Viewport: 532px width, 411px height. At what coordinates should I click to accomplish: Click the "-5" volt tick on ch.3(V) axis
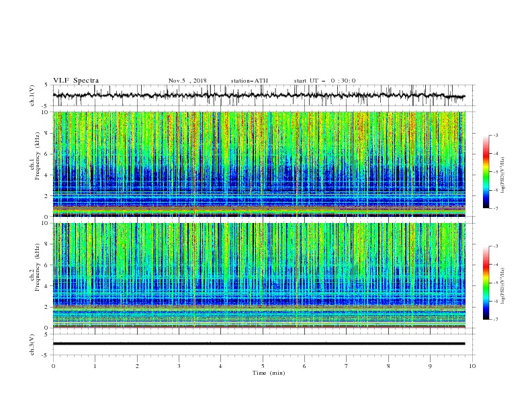point(46,355)
